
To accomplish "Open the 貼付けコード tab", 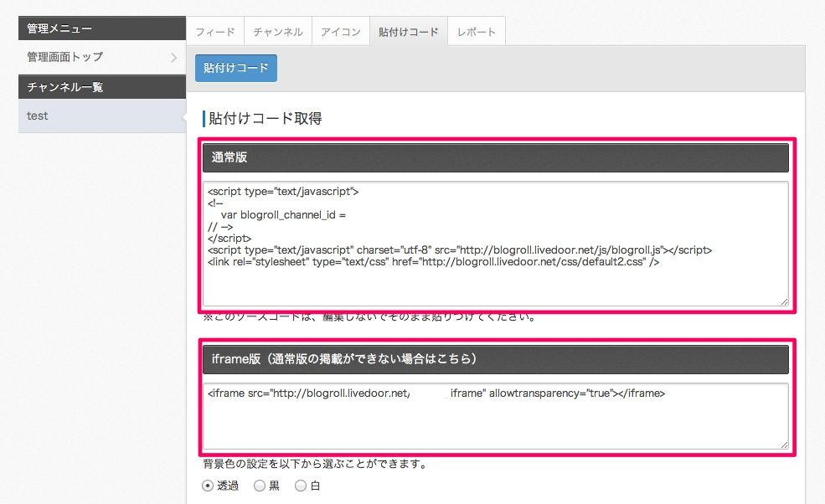I will pyautogui.click(x=408, y=32).
